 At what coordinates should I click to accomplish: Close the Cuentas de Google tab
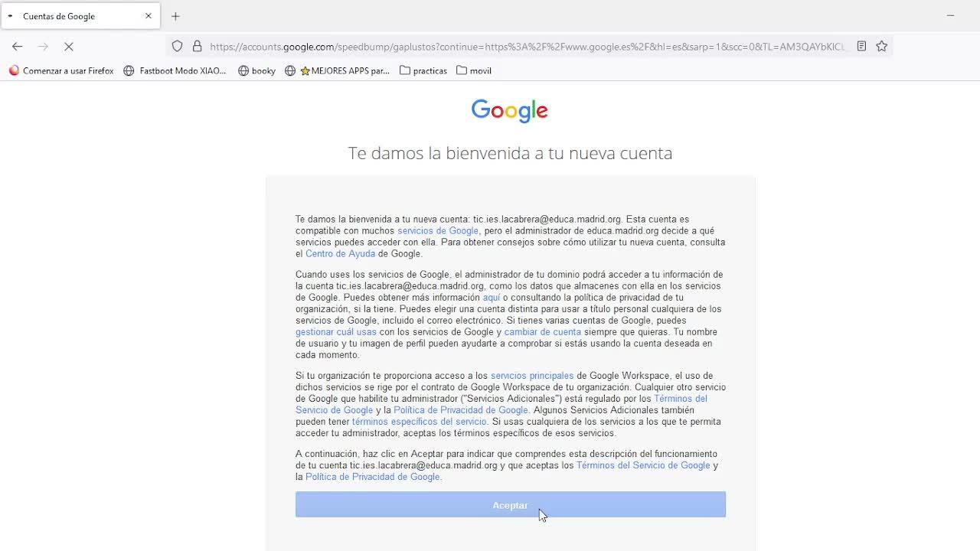(x=149, y=16)
